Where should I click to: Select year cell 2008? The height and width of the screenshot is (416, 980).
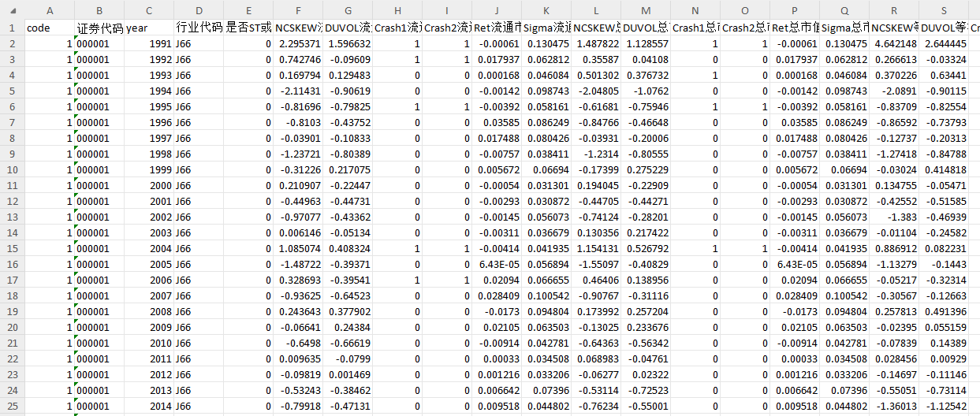pyautogui.click(x=149, y=311)
